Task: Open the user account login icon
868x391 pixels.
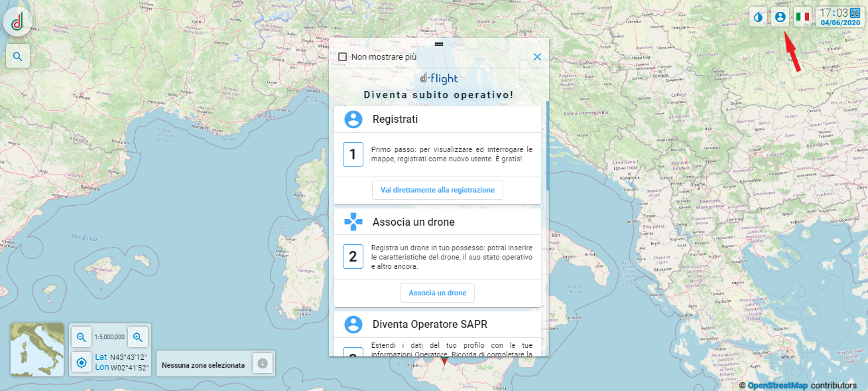Action: coord(780,17)
